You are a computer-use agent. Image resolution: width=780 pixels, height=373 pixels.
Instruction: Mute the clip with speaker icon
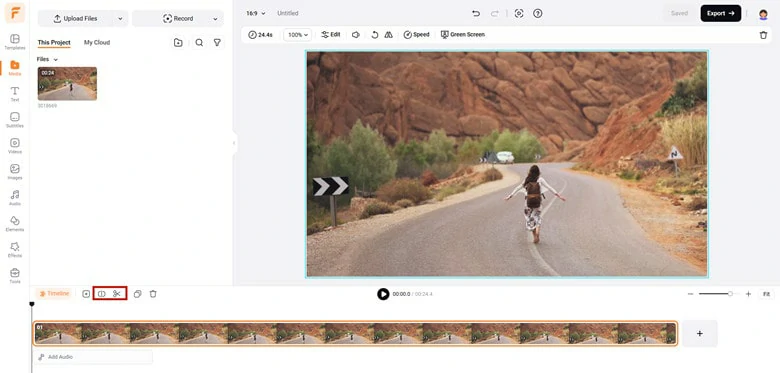356,35
